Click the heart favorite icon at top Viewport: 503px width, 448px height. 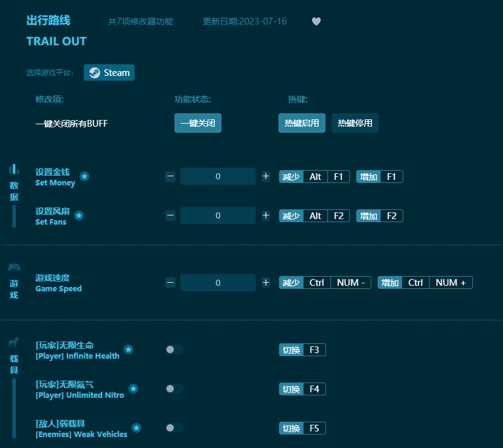point(316,21)
